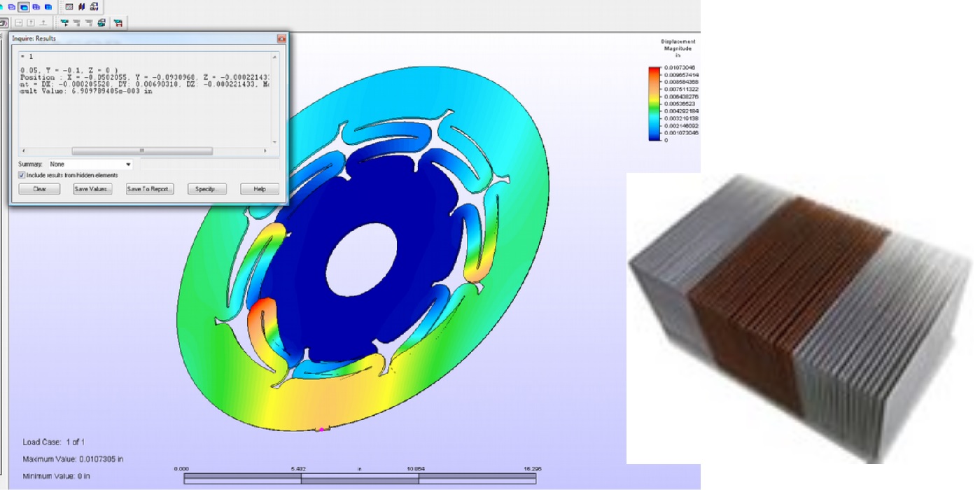Click the horizontal scrollbar thumb in results box

pos(142,150)
